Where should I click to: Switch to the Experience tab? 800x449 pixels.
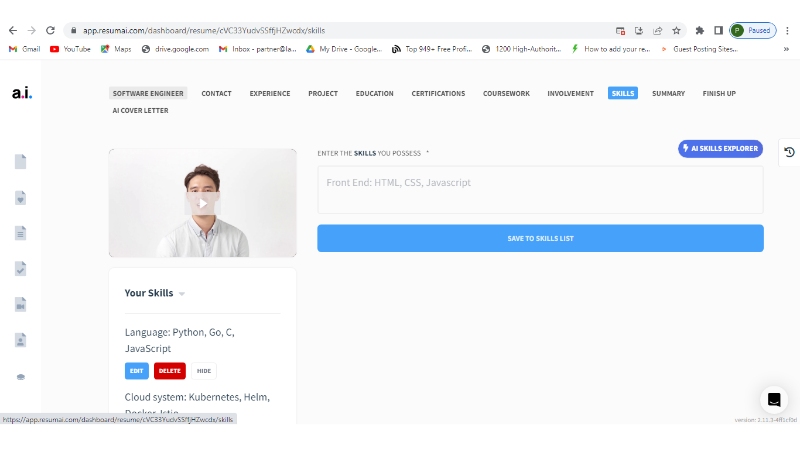[x=269, y=94]
